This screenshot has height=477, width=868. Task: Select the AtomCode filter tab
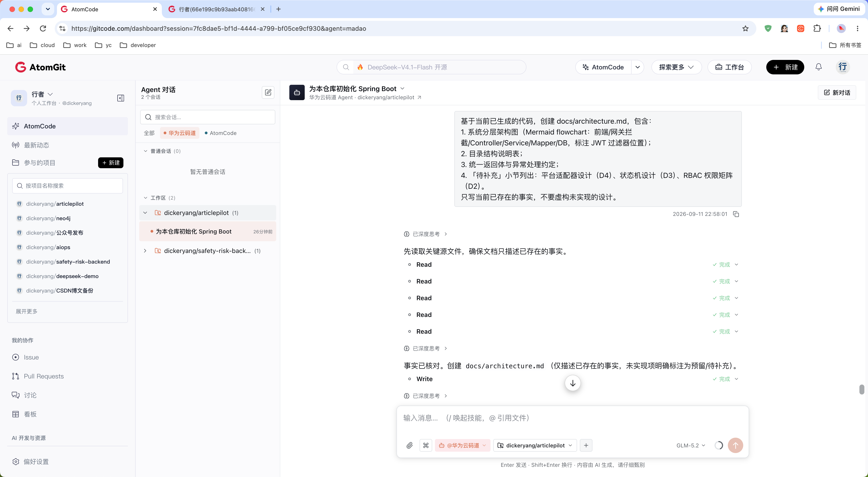[x=221, y=133]
